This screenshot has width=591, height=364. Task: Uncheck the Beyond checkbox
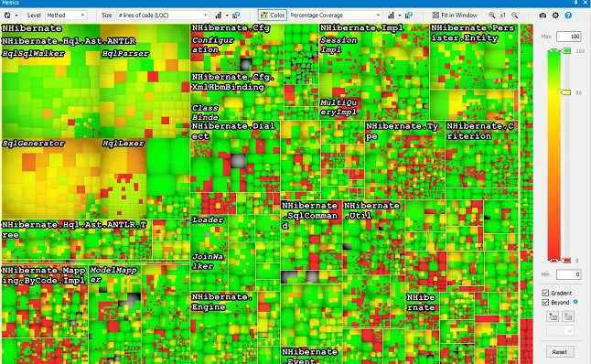coord(545,302)
